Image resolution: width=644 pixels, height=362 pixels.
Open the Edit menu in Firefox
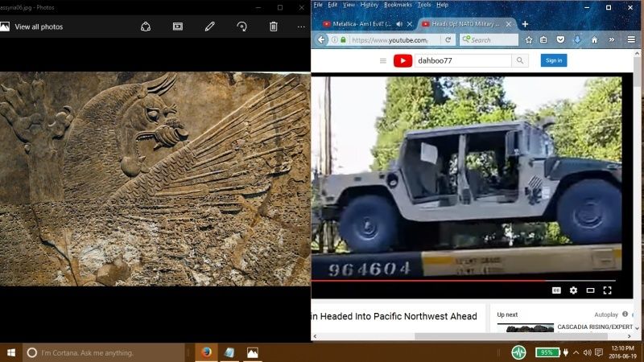[x=332, y=5]
